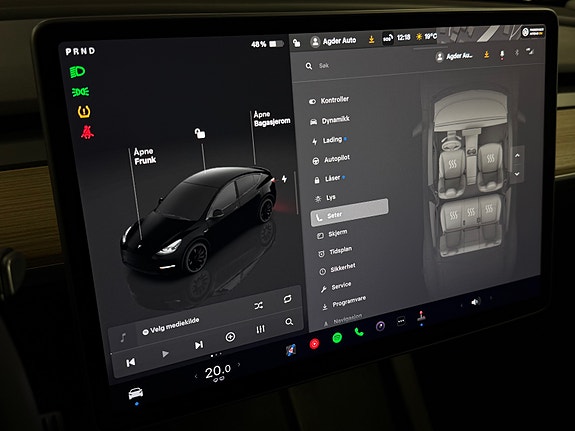Open Velg mediekilde source selector
The width and height of the screenshot is (575, 431).
(171, 325)
